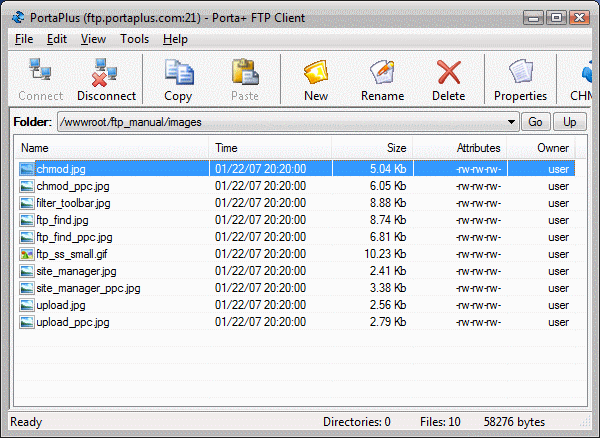Rename the selected file via toolbar

tap(383, 79)
